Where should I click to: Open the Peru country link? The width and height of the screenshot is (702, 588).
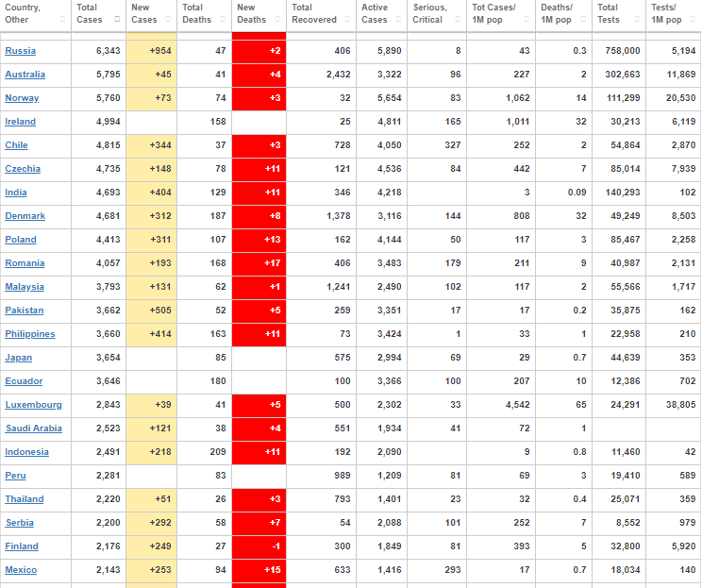(15, 476)
